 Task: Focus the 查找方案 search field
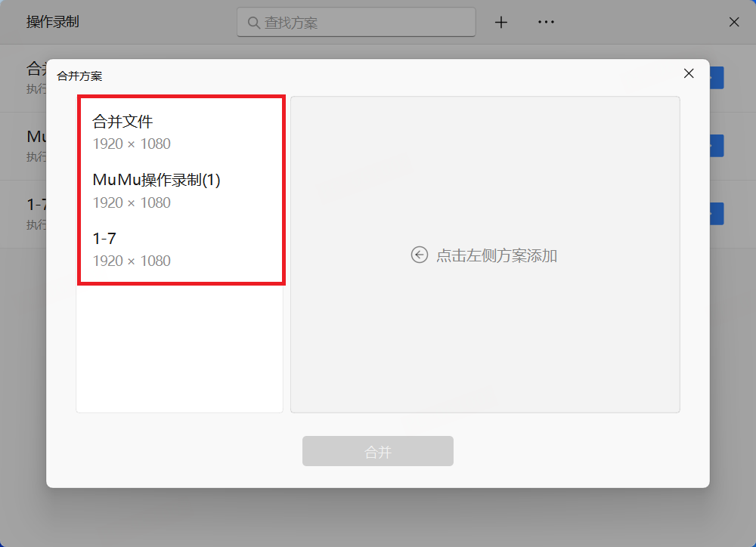[x=356, y=22]
